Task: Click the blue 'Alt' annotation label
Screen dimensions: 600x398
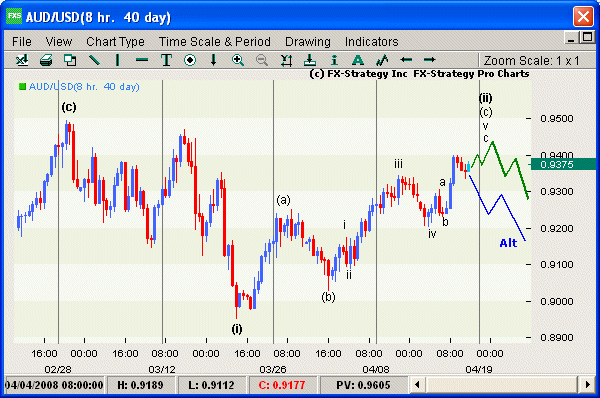Action: [x=508, y=243]
